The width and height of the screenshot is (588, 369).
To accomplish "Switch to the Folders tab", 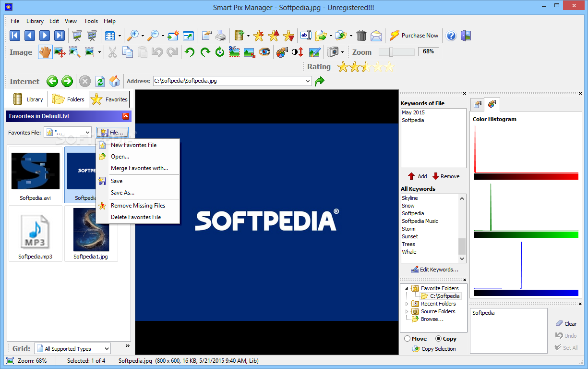I will tap(68, 99).
